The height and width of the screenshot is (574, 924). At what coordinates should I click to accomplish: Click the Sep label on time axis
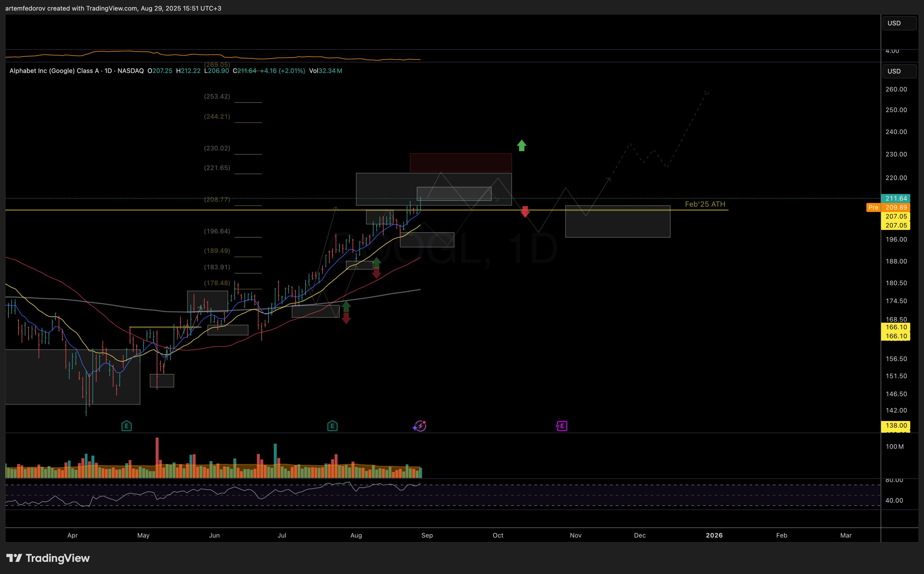(427, 535)
